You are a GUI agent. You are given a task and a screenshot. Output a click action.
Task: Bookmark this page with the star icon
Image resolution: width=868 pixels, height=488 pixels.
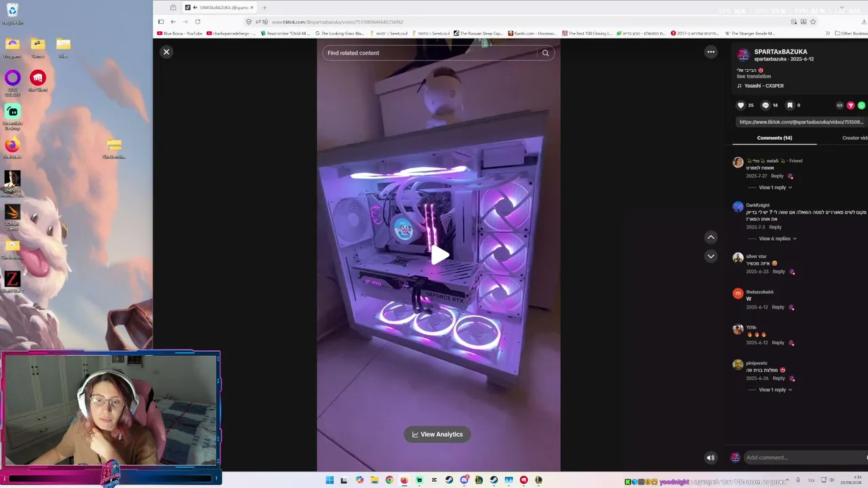point(813,22)
